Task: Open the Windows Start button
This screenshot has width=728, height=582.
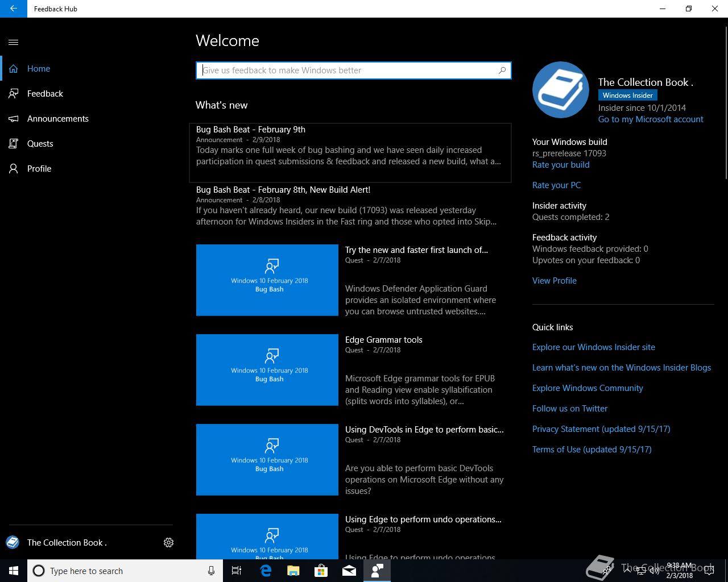Action: pyautogui.click(x=14, y=571)
